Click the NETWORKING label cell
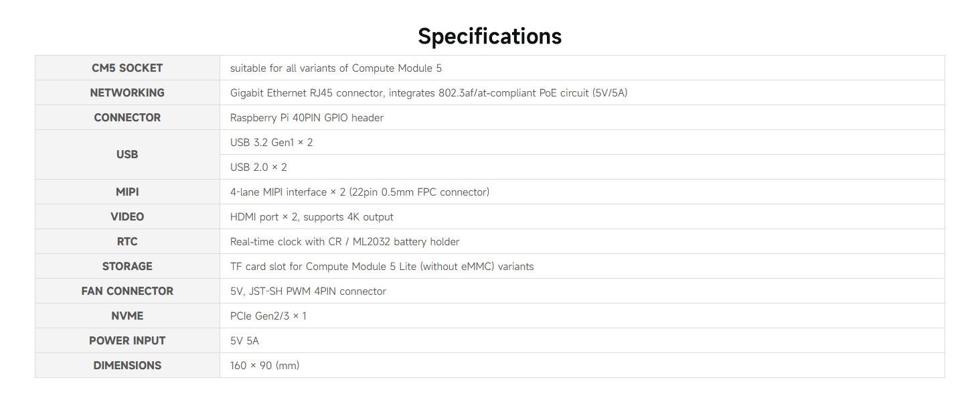 click(127, 92)
